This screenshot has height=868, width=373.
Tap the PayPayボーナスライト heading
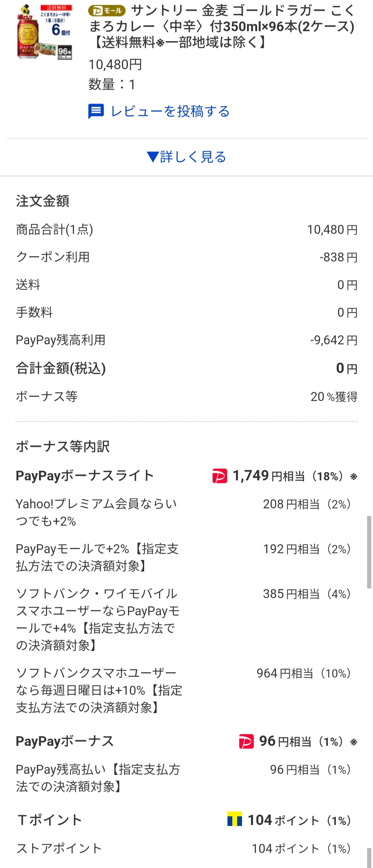click(x=85, y=476)
